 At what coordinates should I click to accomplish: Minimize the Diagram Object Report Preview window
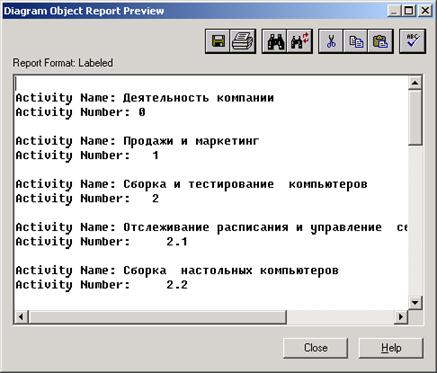click(394, 11)
